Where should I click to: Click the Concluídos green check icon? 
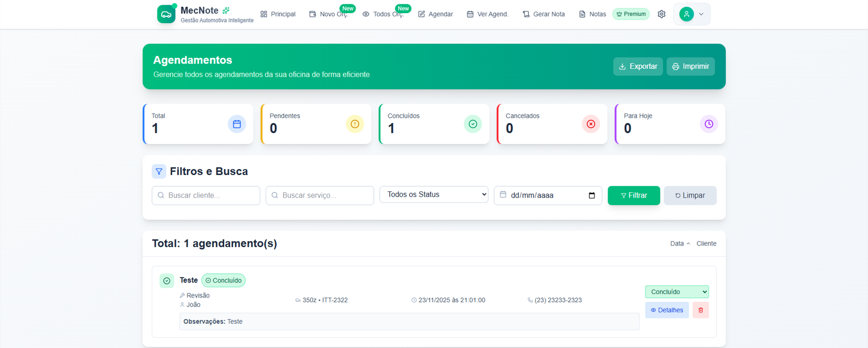[473, 124]
